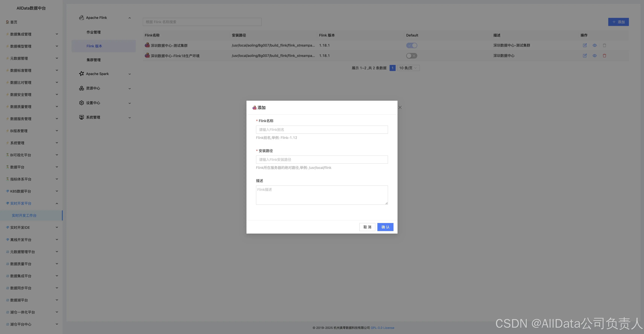Click the 元数据管理平台 sidebar icon

coord(8,251)
